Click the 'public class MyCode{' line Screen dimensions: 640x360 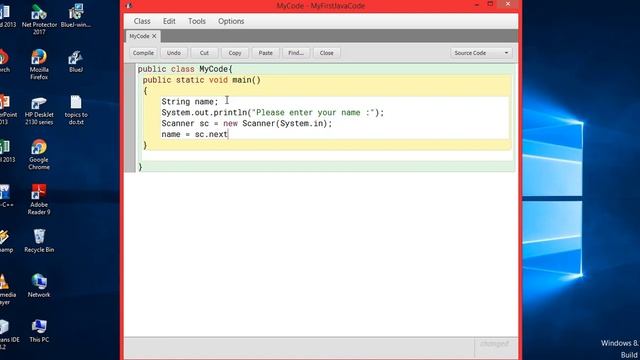click(x=185, y=69)
